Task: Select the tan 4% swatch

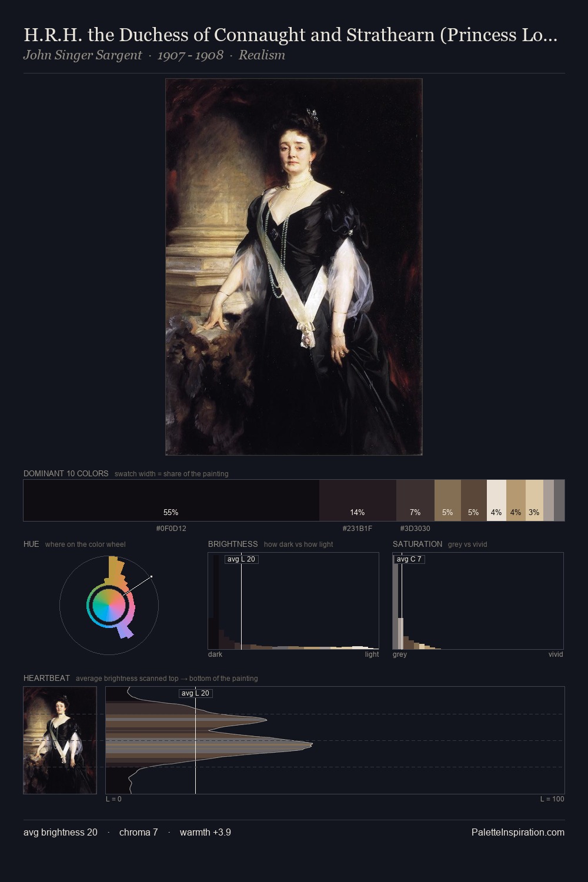Action: (x=516, y=500)
